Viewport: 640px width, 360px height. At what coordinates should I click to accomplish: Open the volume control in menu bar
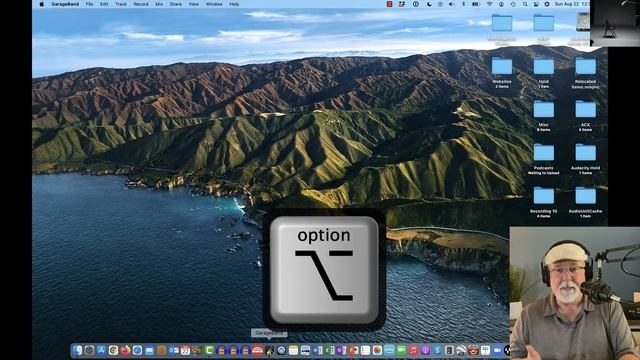[452, 4]
